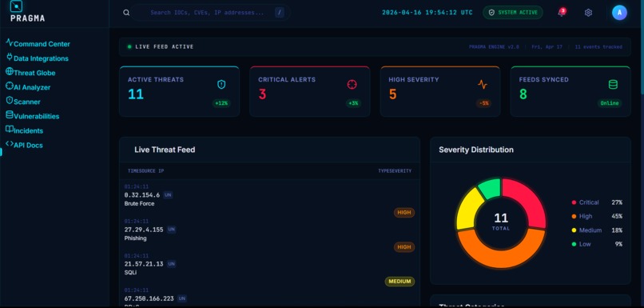The width and height of the screenshot is (644, 308).
Task: Click the MEDIUM badge for SQLi
Action: [400, 282]
